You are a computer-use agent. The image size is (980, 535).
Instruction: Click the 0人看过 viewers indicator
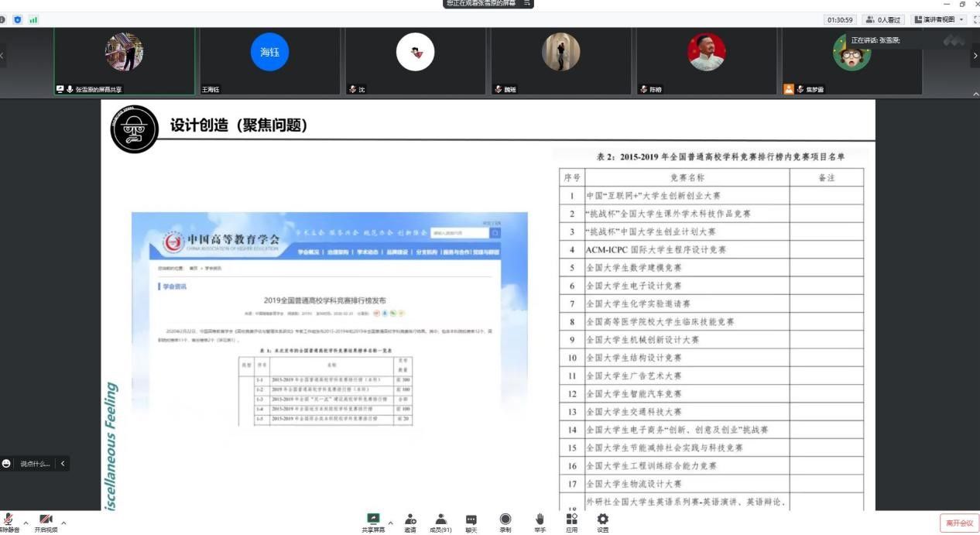coord(883,19)
